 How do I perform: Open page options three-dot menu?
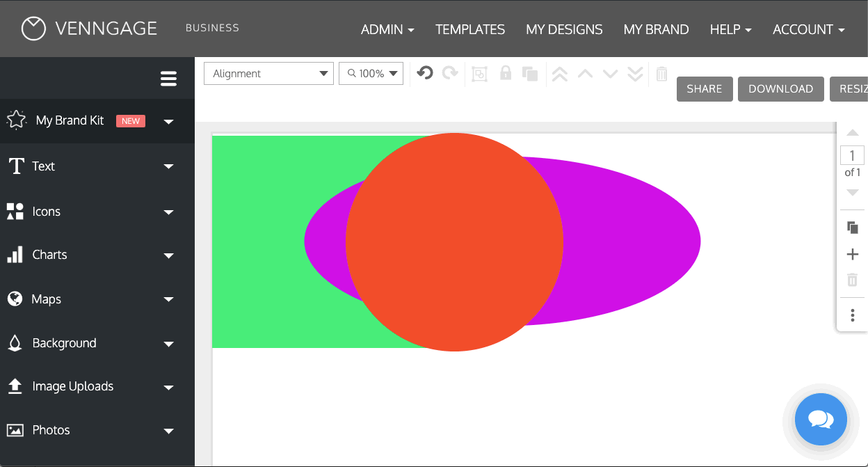coord(853,315)
